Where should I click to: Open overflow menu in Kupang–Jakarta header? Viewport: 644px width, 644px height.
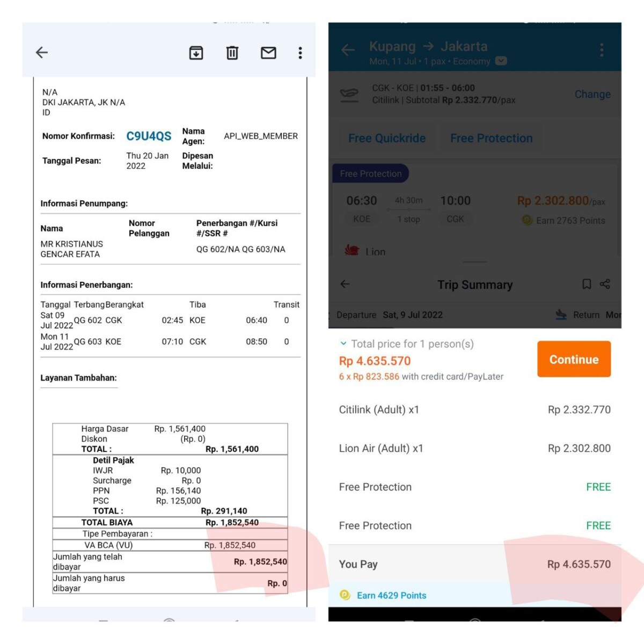602,50
